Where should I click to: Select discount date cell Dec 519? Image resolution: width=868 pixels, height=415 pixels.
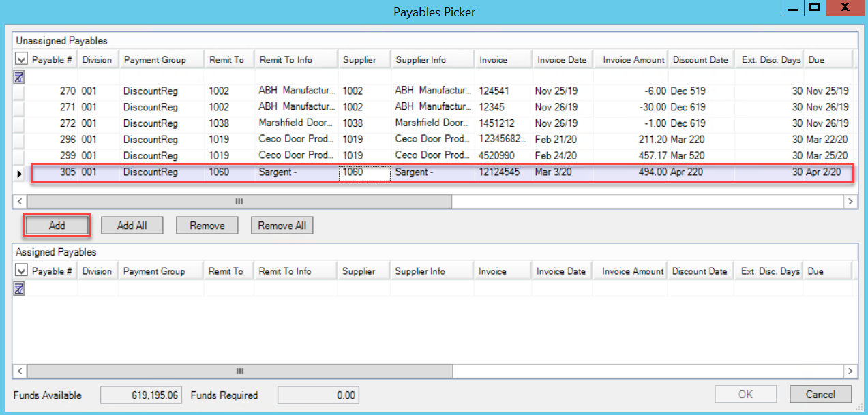click(x=702, y=91)
